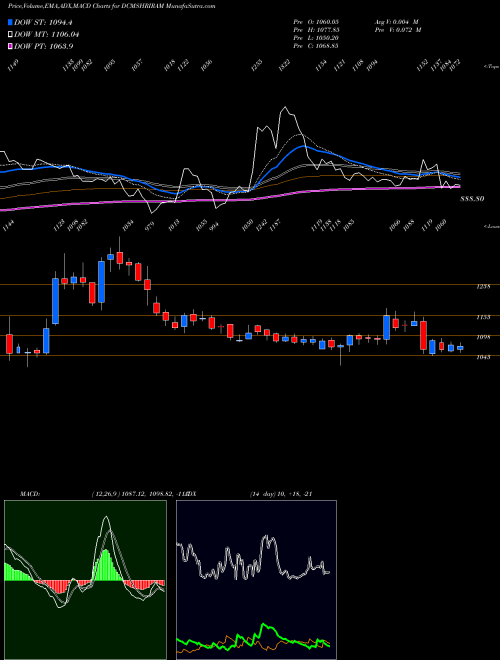The image size is (500, 660).
Task: Click the 'Pre V: 0.072 M' volume text
Action: click(x=398, y=30)
